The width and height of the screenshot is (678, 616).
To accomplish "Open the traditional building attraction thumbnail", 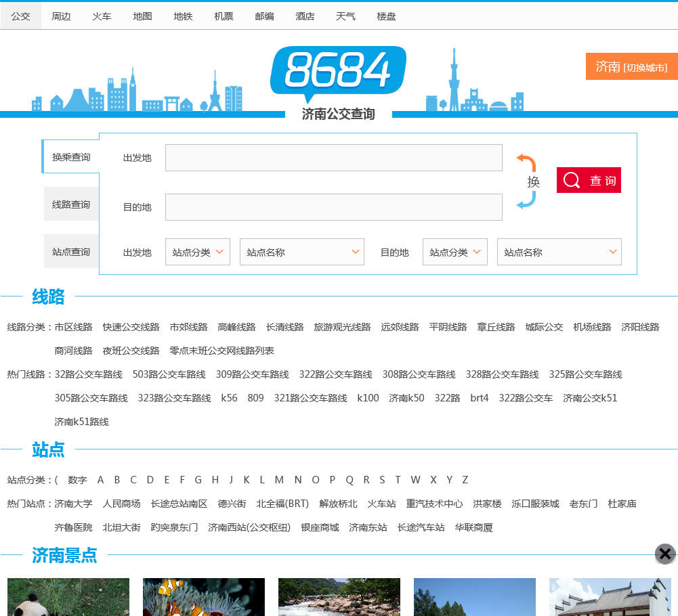I will pyautogui.click(x=610, y=597).
